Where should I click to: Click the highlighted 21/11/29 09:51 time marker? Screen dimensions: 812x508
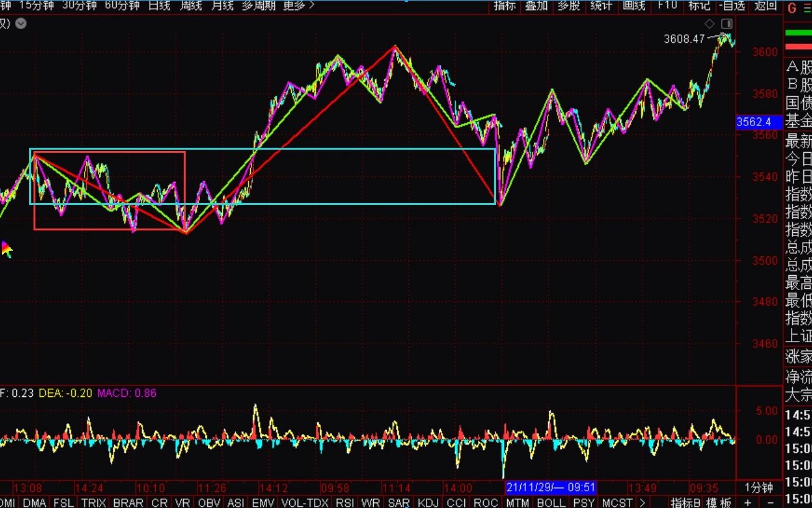point(551,488)
